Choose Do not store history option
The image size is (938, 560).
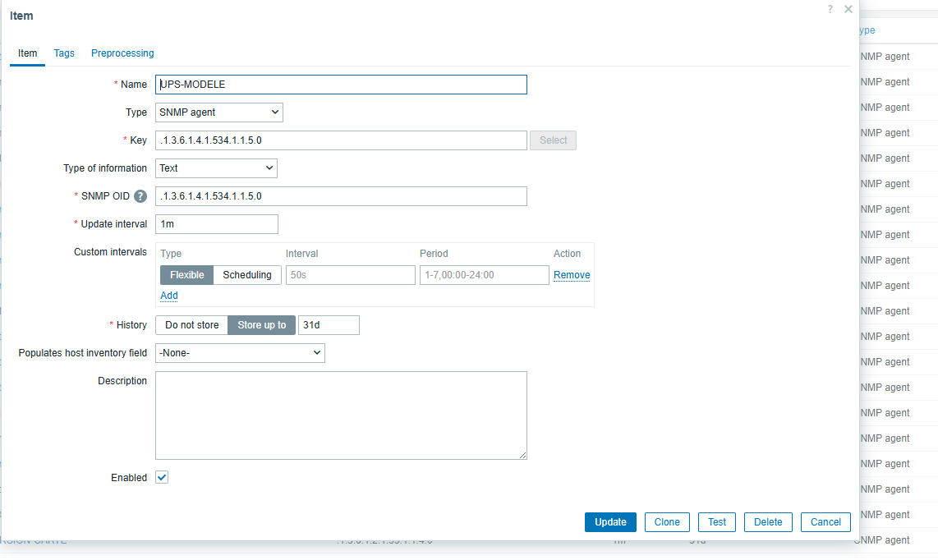[191, 325]
